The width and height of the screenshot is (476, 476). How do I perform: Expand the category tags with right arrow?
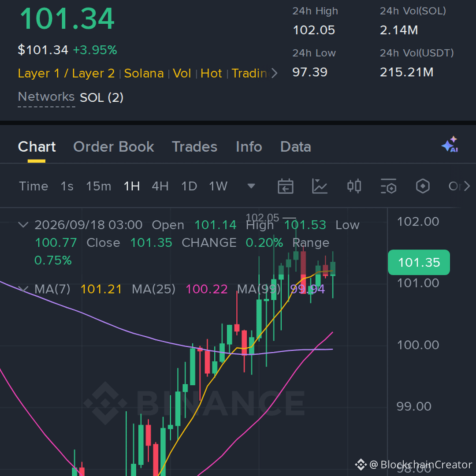click(275, 73)
